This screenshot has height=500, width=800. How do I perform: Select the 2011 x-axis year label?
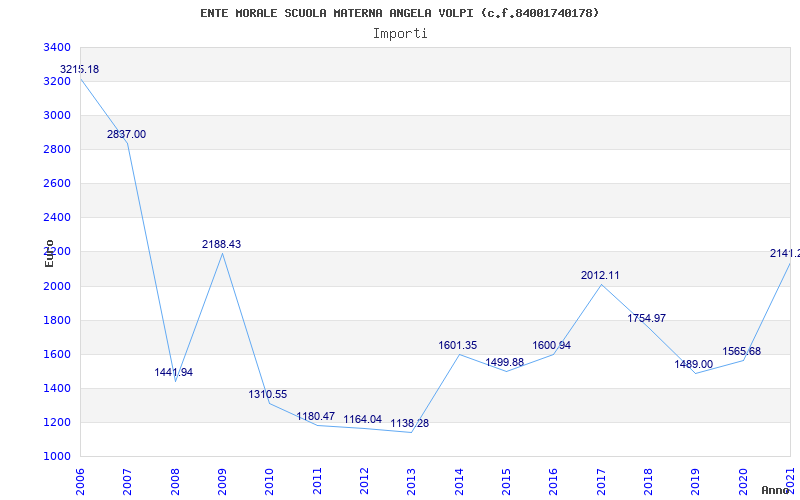pyautogui.click(x=317, y=482)
